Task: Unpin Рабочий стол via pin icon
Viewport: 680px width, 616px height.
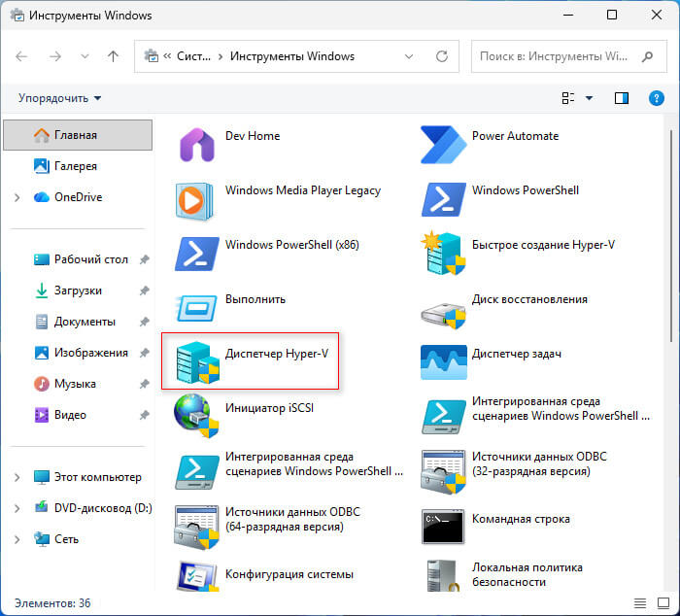Action: point(145,259)
